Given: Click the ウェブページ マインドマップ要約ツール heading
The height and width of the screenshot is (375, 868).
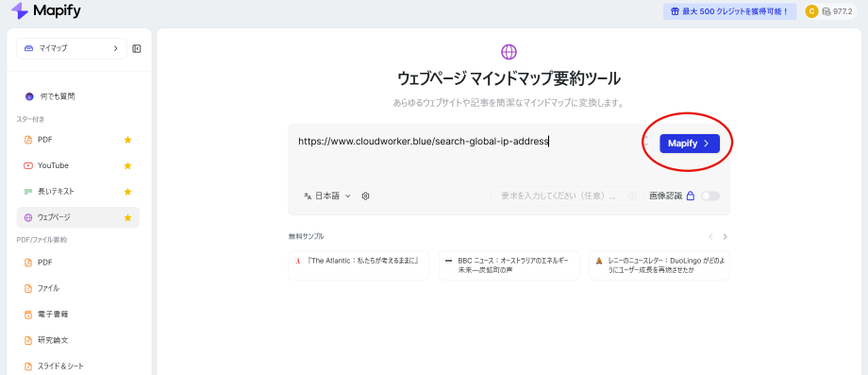Looking at the screenshot, I should (509, 78).
